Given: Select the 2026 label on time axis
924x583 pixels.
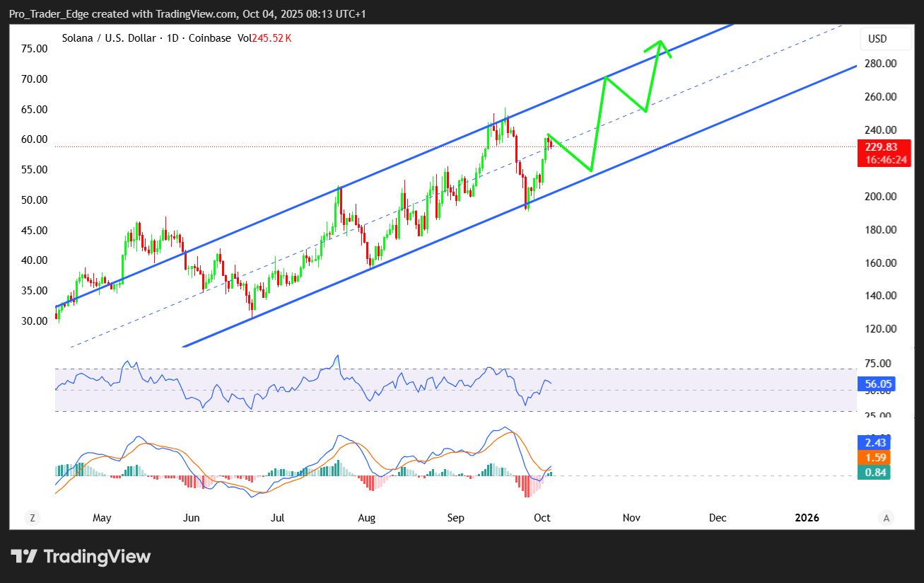Looking at the screenshot, I should pos(807,518).
